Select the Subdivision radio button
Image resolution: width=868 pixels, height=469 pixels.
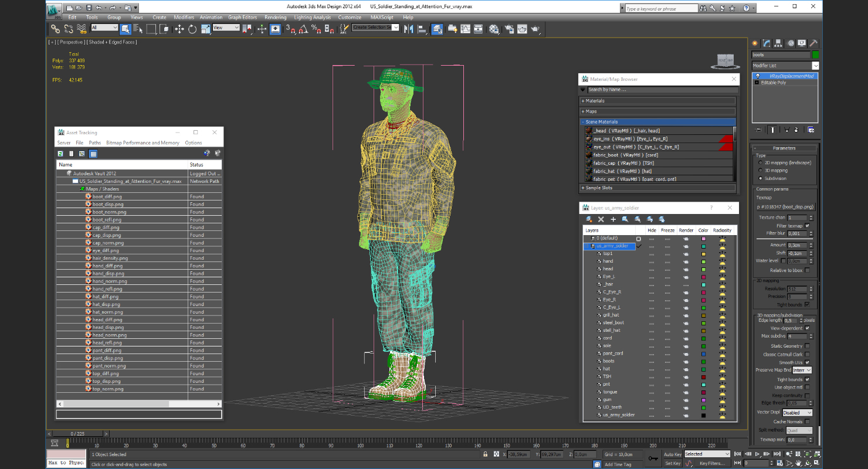click(761, 178)
